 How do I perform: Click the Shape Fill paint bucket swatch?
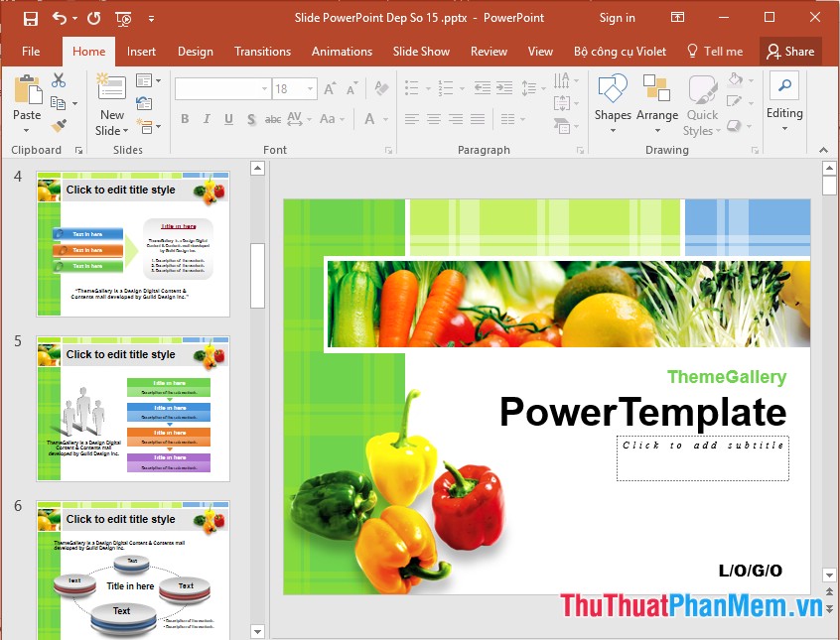tap(733, 80)
